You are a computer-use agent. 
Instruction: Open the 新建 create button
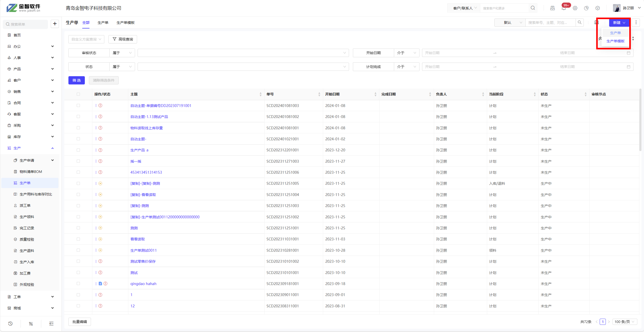point(619,23)
